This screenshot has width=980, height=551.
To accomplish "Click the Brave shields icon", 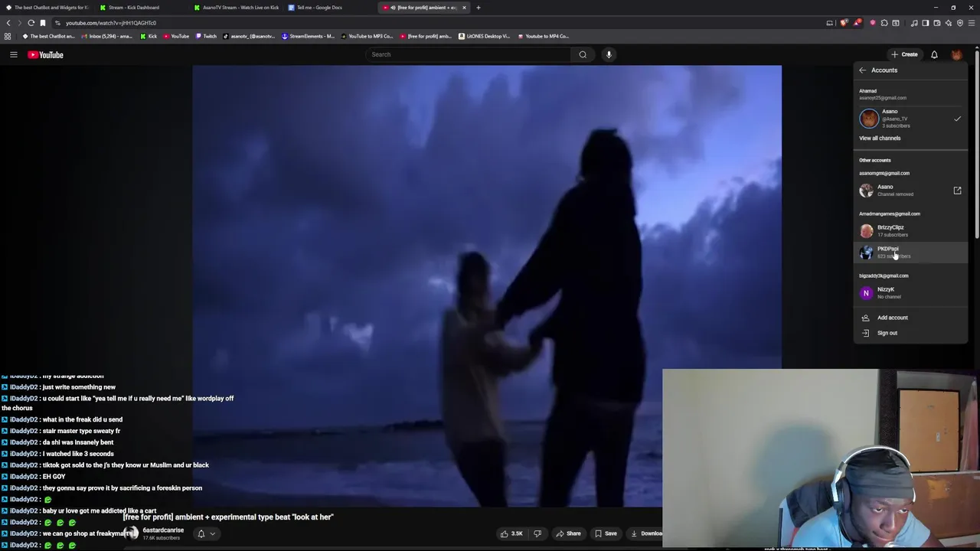I will pos(844,23).
